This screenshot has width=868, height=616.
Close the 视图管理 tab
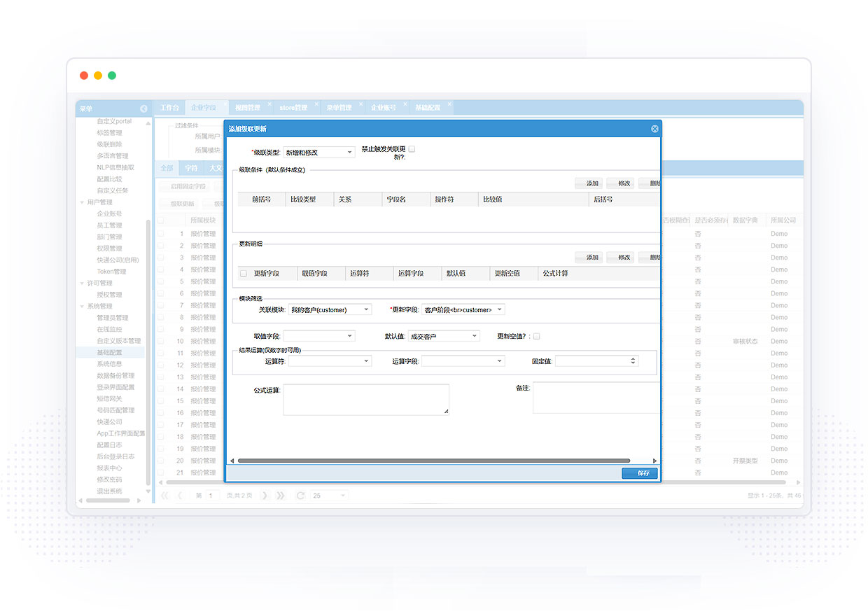269,104
